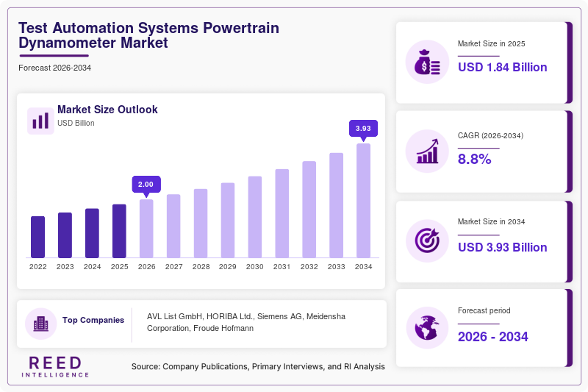
Task: Select the 2025 bar in the chart
Action: coord(119,231)
